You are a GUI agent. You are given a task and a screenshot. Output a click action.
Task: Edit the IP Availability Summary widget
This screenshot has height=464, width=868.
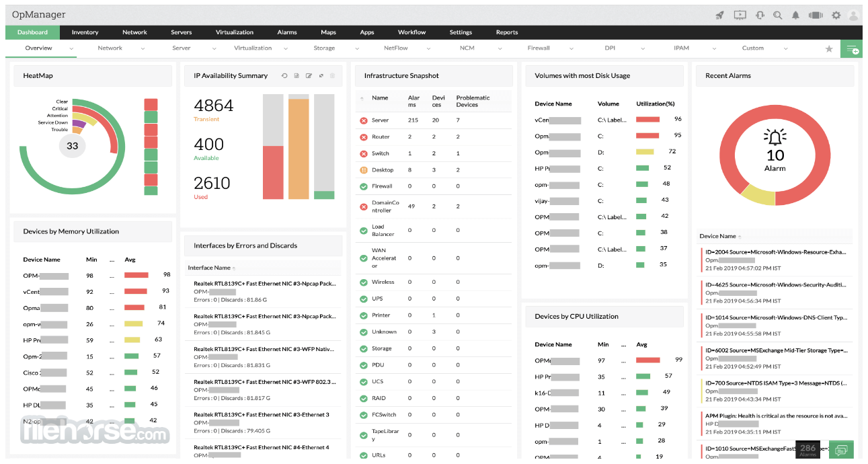[x=309, y=76]
